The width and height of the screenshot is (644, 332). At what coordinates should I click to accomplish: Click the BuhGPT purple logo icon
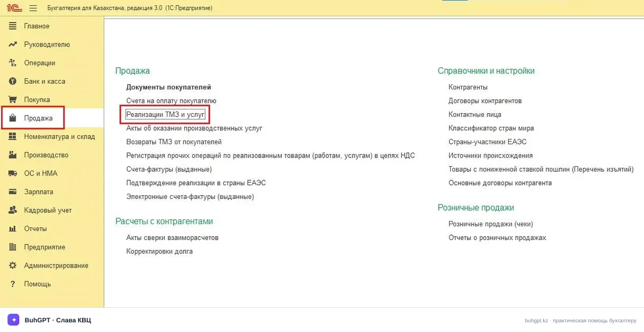(13, 320)
